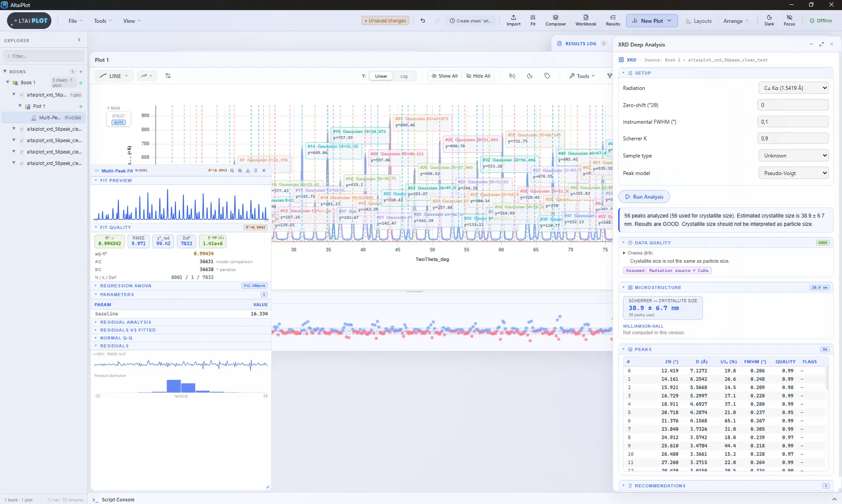
Task: Open the plot Tools dropdown
Action: (x=582, y=76)
